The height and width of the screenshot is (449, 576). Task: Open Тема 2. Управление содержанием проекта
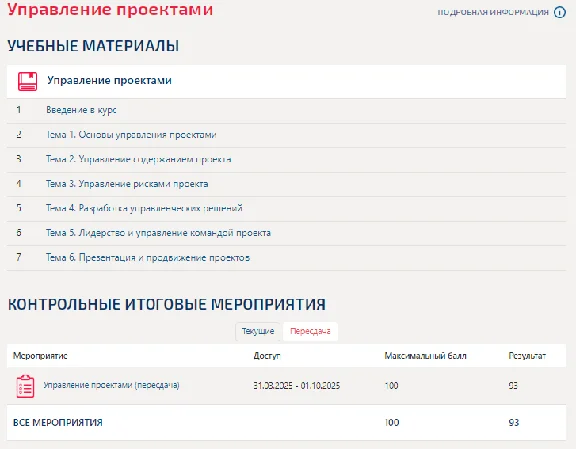(x=138, y=159)
